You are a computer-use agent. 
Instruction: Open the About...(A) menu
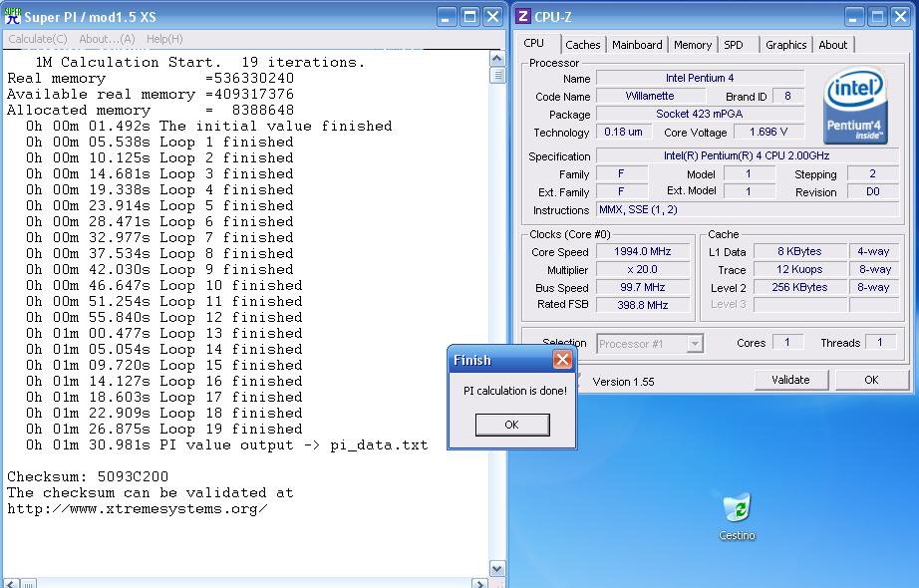pyautogui.click(x=107, y=39)
